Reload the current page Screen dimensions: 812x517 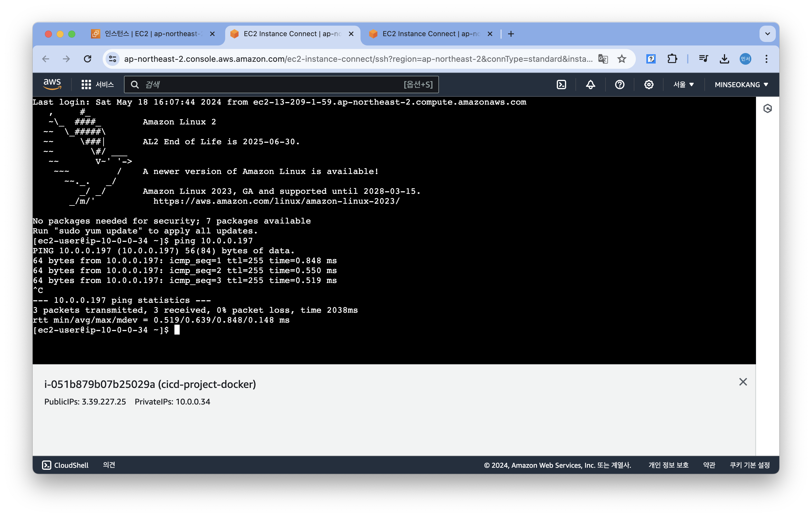(87, 59)
